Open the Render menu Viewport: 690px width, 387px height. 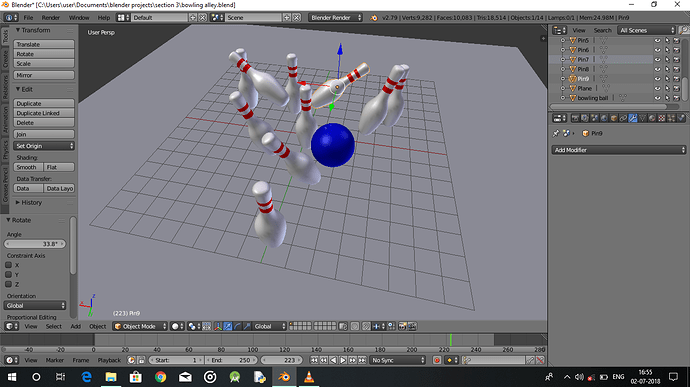tap(51, 18)
